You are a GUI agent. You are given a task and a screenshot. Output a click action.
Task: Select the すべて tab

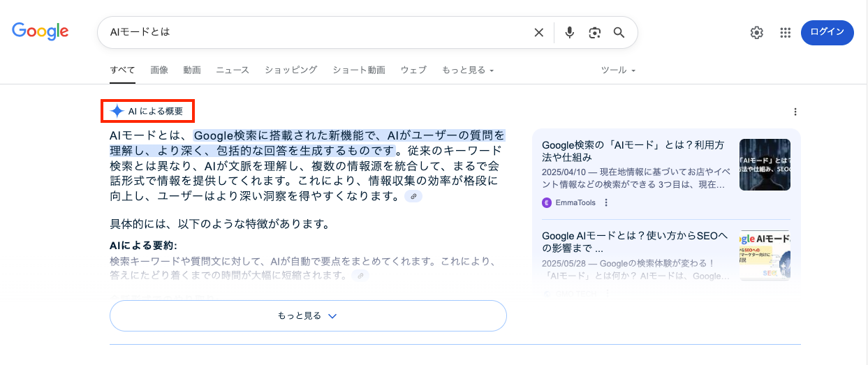tap(122, 70)
